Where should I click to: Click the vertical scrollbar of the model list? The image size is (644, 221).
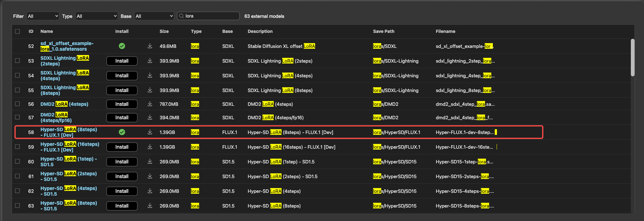click(x=632, y=58)
